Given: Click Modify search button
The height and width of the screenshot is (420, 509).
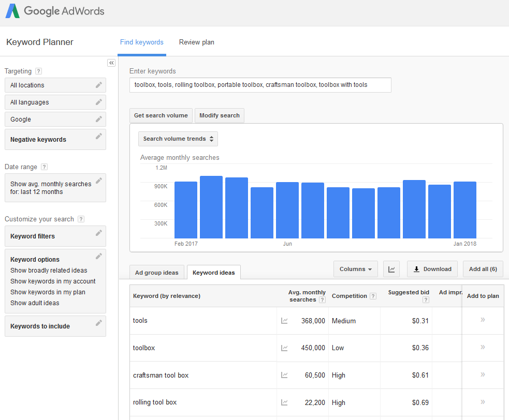Looking at the screenshot, I should 220,115.
